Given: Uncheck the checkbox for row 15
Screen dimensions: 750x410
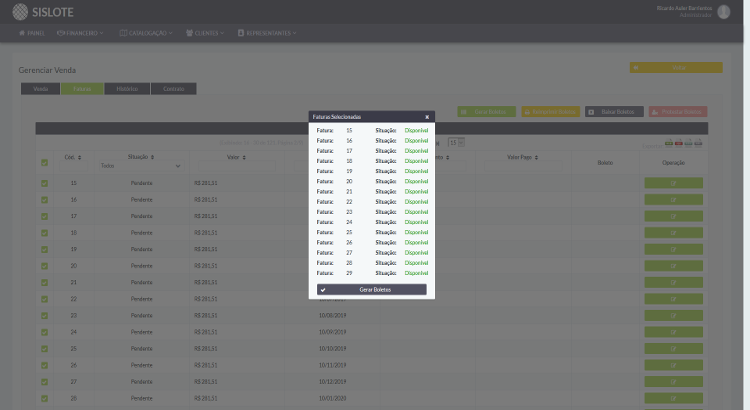Looking at the screenshot, I should pyautogui.click(x=44, y=183).
